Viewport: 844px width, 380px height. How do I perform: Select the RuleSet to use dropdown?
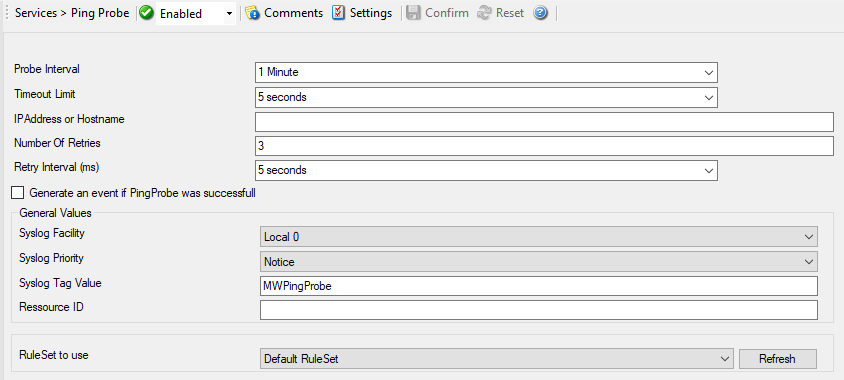tap(496, 359)
